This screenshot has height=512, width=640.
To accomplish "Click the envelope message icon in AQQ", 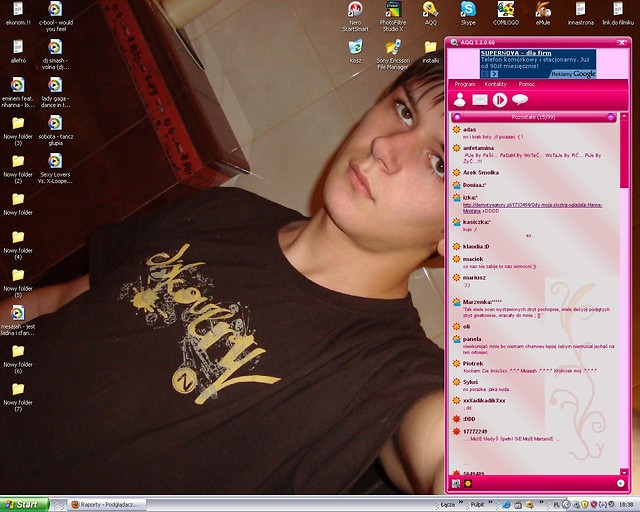I will 480,100.
